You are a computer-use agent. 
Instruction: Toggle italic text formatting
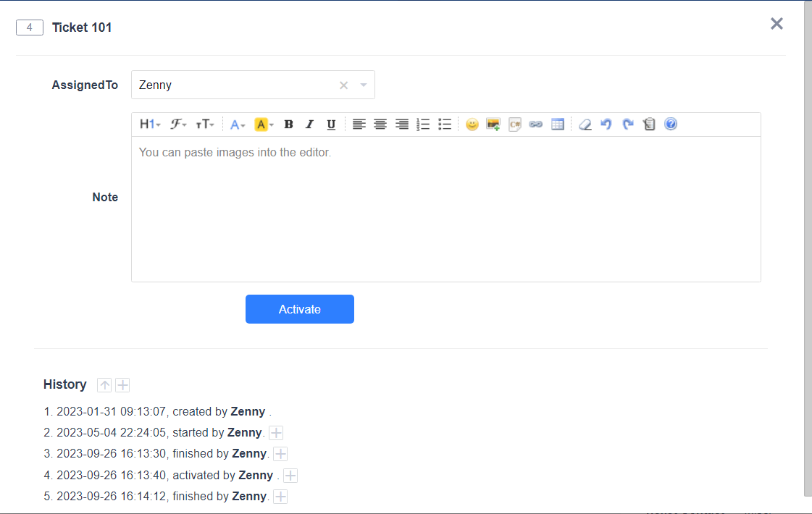(309, 125)
